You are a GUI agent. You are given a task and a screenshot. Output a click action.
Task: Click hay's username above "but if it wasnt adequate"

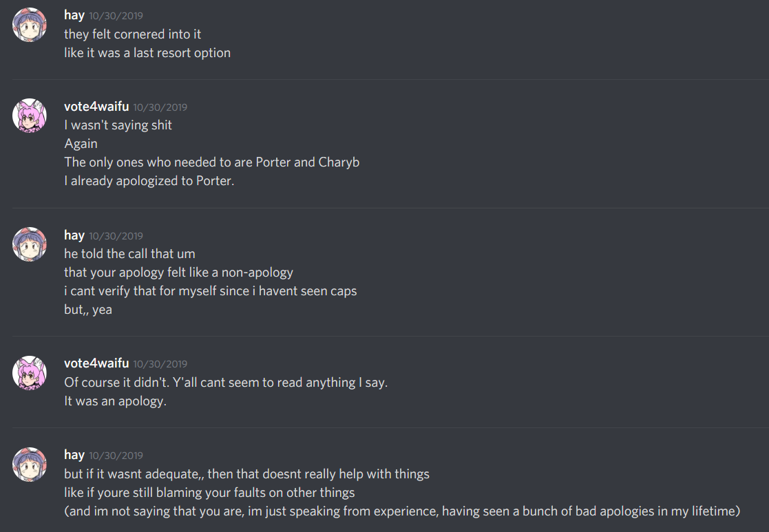[x=74, y=455]
